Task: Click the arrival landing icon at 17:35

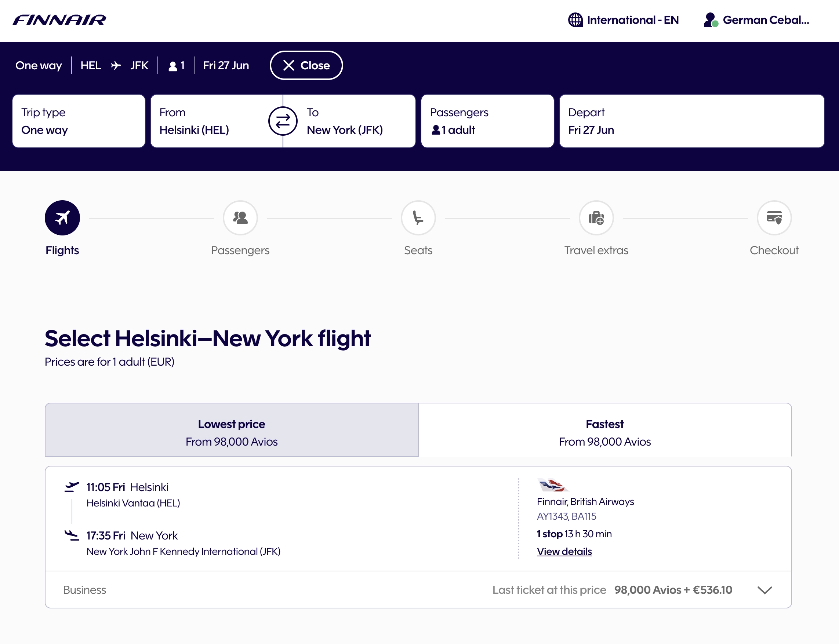Action: pyautogui.click(x=72, y=535)
